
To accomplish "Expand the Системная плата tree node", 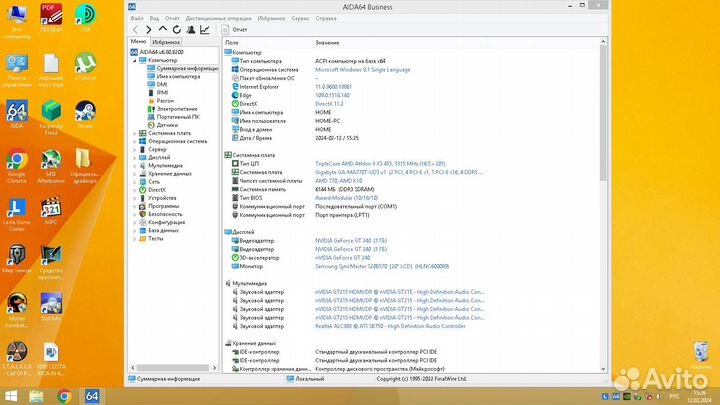I will coord(135,133).
